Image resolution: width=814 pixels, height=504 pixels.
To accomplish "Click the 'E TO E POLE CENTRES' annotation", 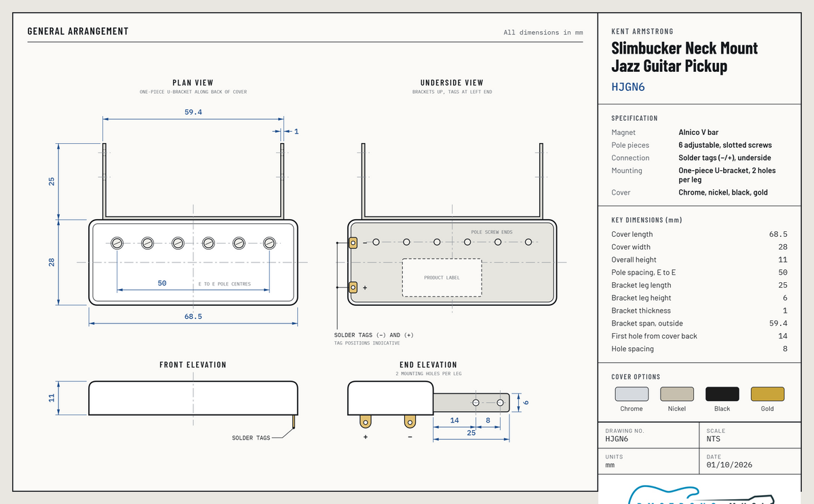I will coord(225,284).
